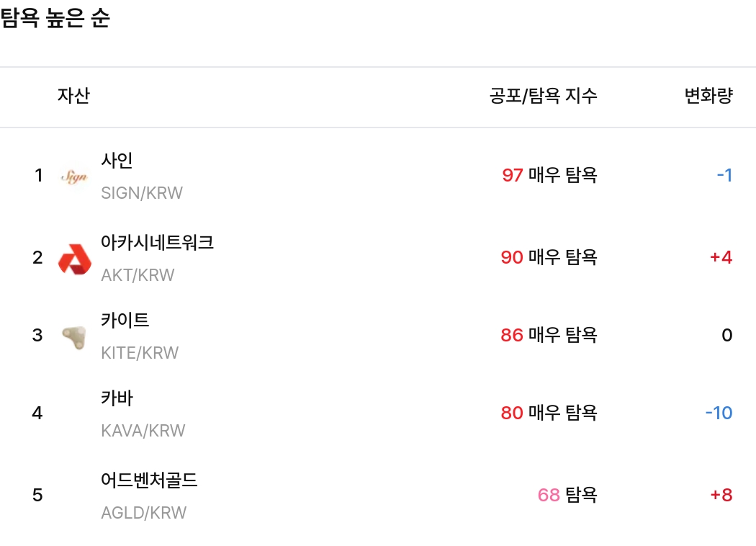Sort by the 변화량 column header
The width and height of the screenshot is (756, 546).
(x=708, y=96)
